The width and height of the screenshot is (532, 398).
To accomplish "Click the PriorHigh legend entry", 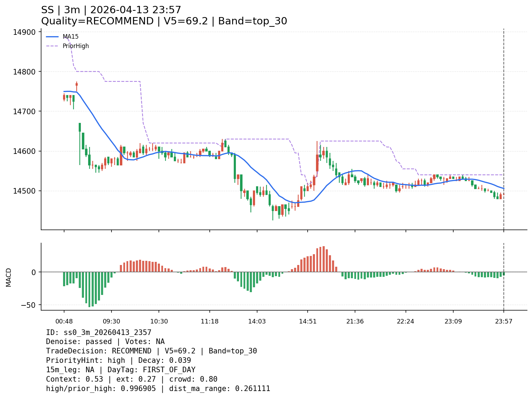I will [76, 46].
